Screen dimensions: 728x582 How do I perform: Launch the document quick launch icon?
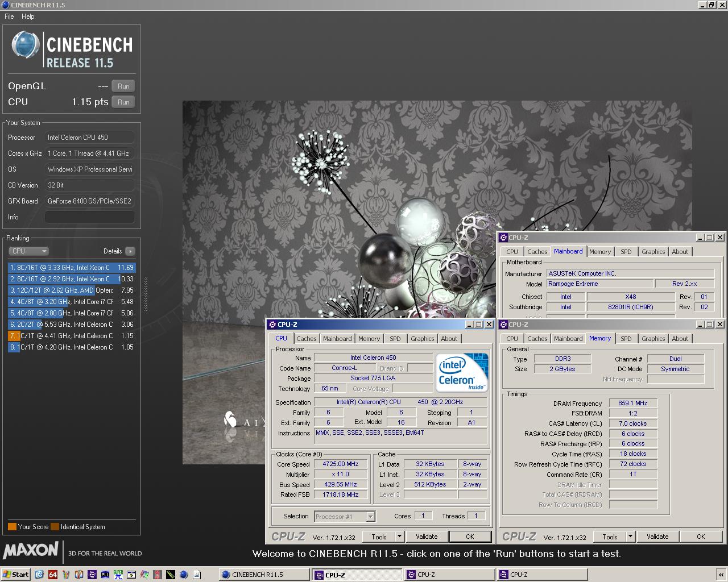coord(197,575)
